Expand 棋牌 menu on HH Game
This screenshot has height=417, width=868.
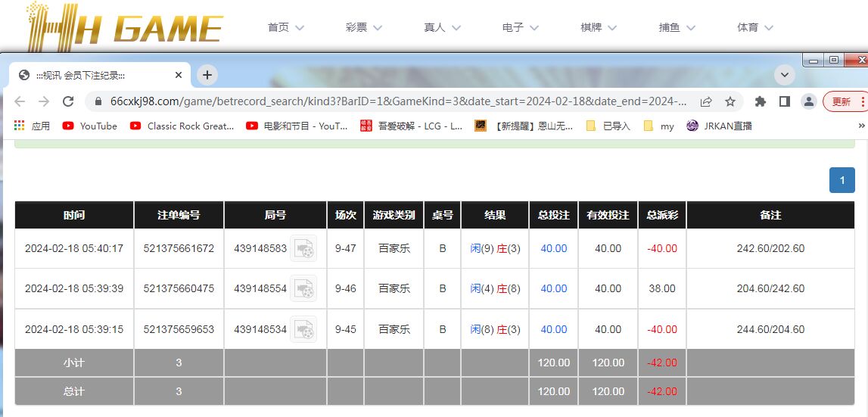pos(599,27)
